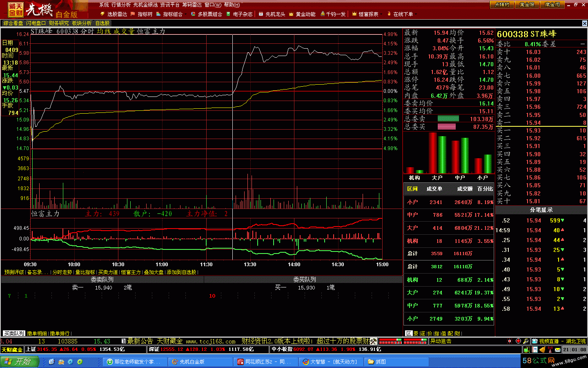The height and width of the screenshot is (368, 588).
Task: Select the 预测评级 chart option
Action: [14, 272]
